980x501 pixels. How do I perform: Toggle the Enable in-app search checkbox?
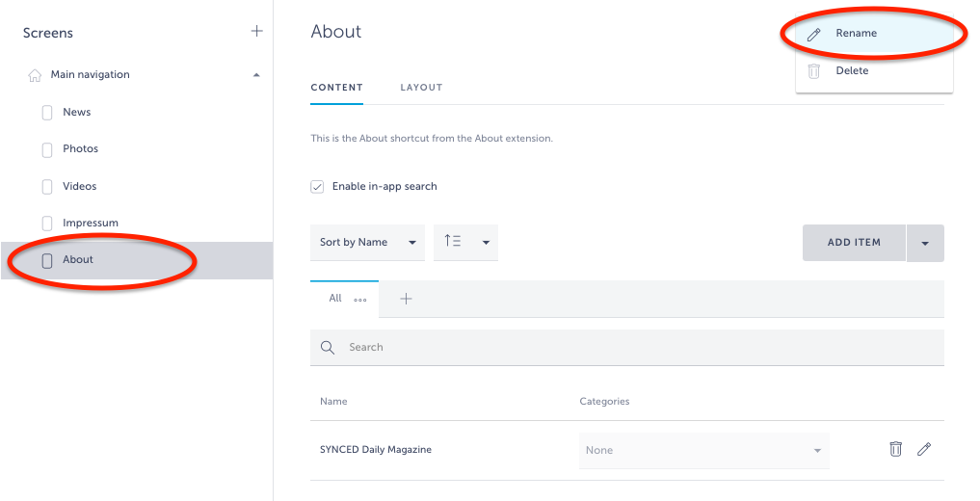(317, 187)
